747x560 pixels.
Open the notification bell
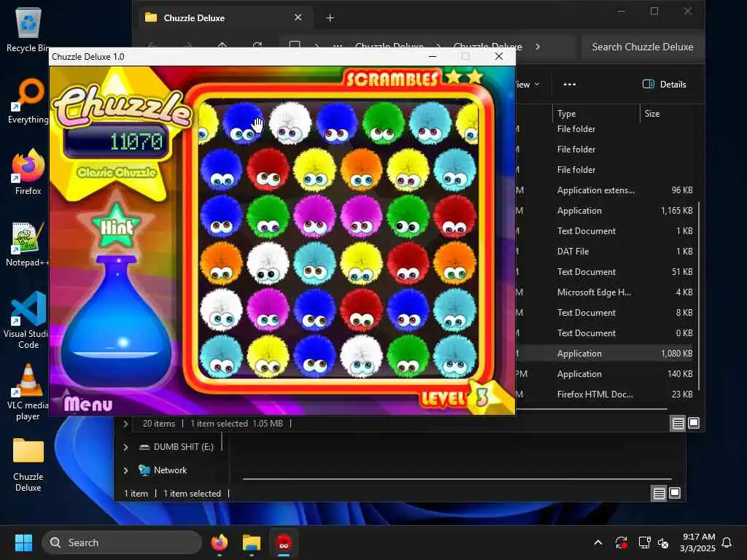(x=727, y=542)
